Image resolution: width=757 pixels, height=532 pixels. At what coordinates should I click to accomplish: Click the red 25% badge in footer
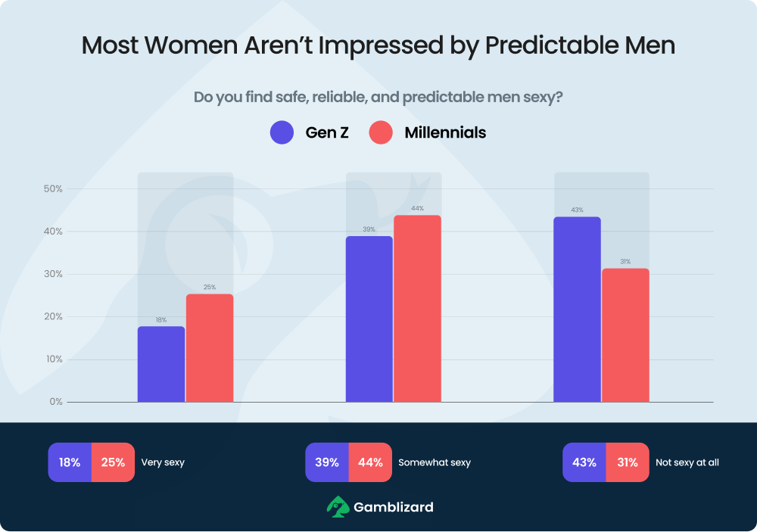pyautogui.click(x=113, y=462)
